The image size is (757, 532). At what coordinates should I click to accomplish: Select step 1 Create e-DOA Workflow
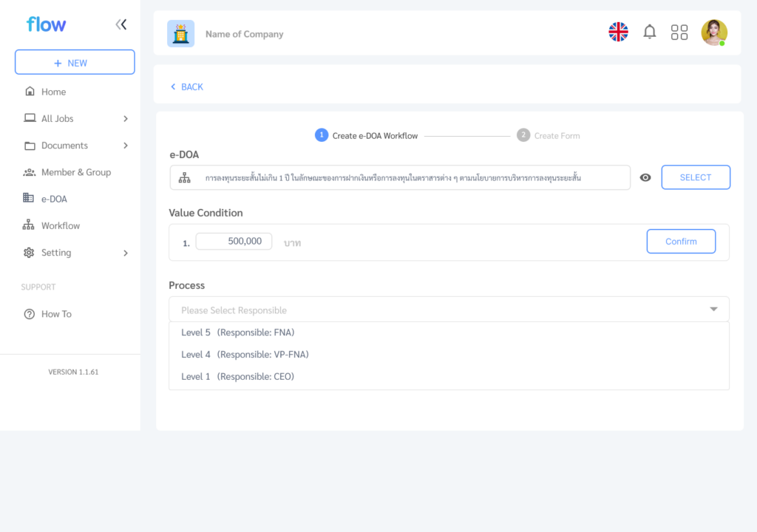pos(367,136)
